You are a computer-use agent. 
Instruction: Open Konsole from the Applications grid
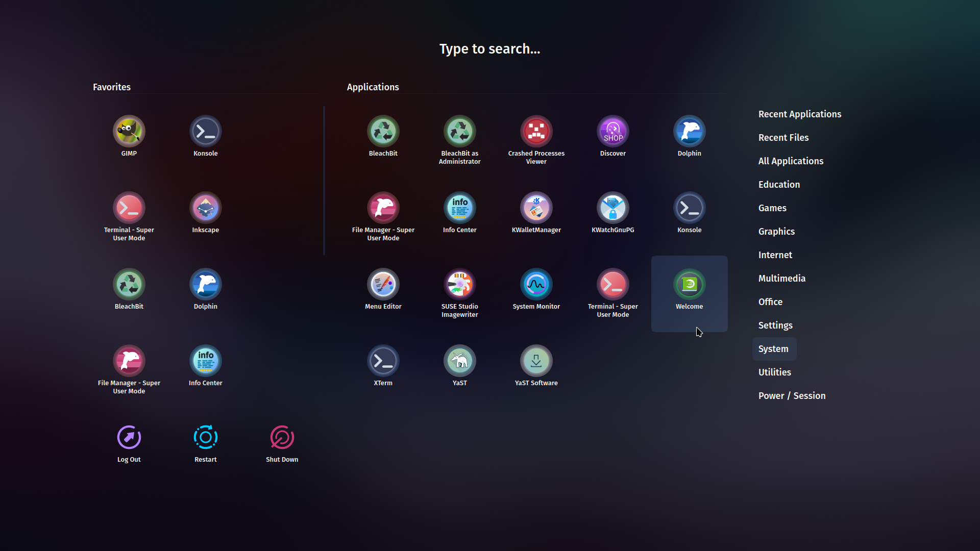[689, 212]
